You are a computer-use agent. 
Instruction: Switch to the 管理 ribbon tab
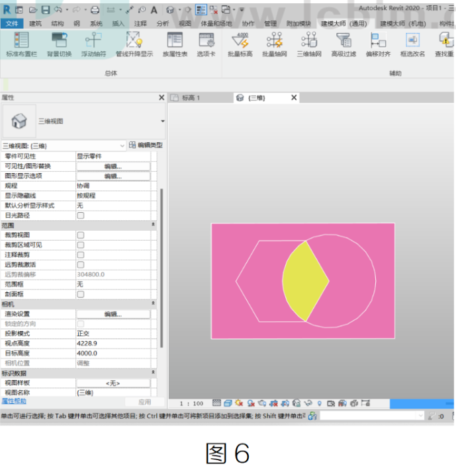pyautogui.click(x=270, y=23)
